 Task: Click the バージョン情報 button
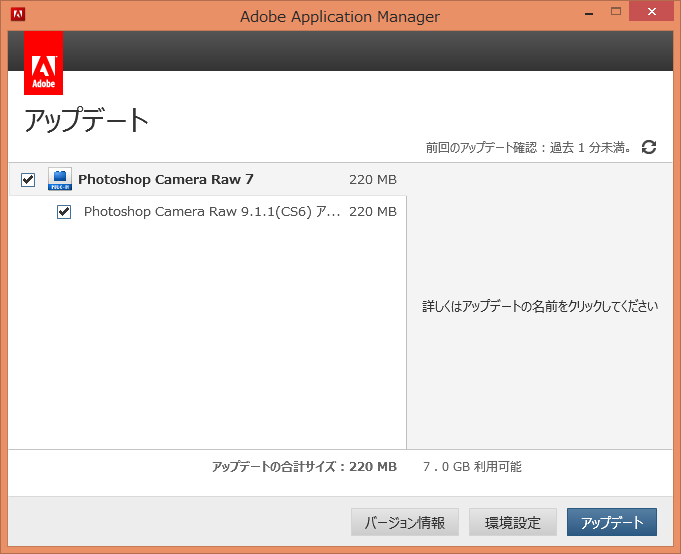pyautogui.click(x=405, y=522)
